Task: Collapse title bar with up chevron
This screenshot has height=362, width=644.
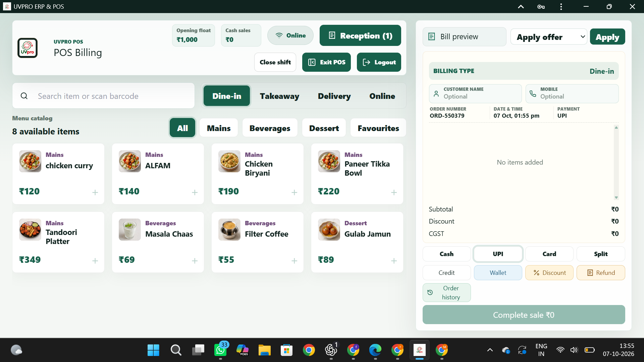Action: 521,7
